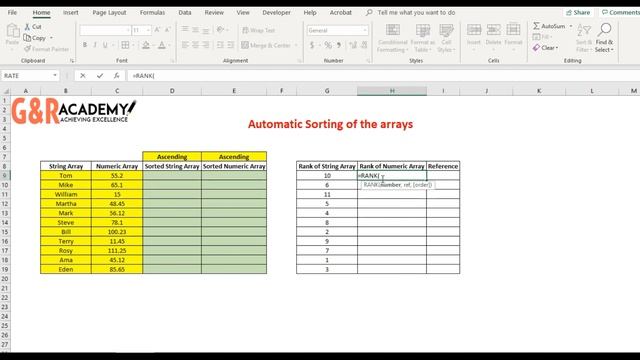This screenshot has height=360, width=640.
Task: Confirm formula with checkmark icon
Action: point(100,76)
